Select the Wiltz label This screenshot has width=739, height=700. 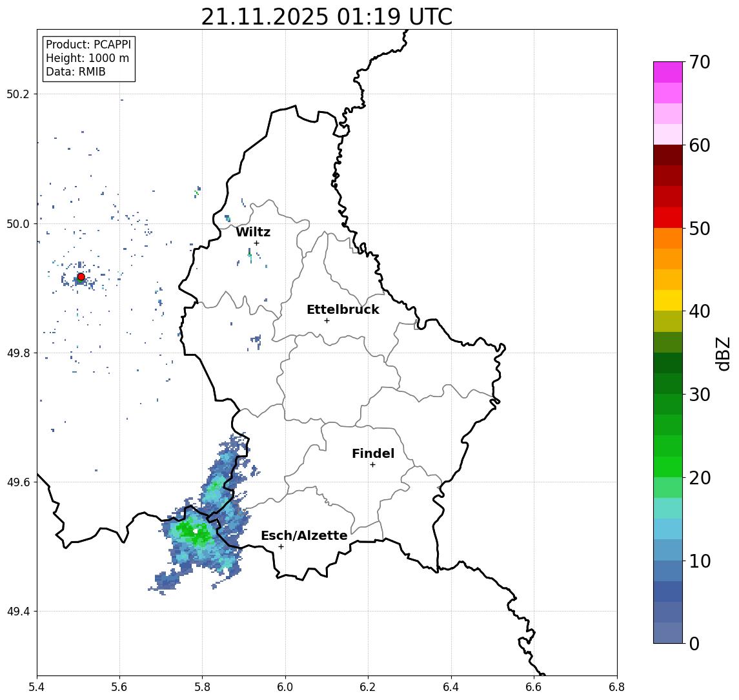click(x=253, y=232)
